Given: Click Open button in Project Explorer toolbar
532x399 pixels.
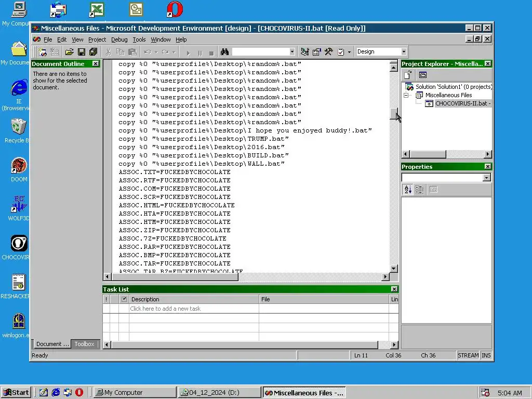Looking at the screenshot, I should 408,75.
